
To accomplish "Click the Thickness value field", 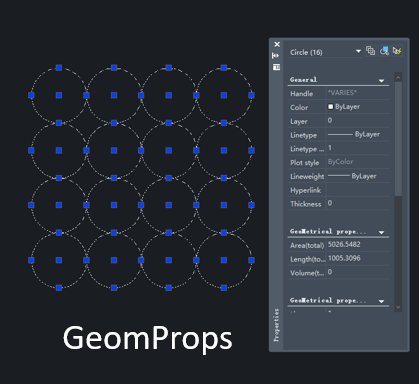I will pos(357,203).
